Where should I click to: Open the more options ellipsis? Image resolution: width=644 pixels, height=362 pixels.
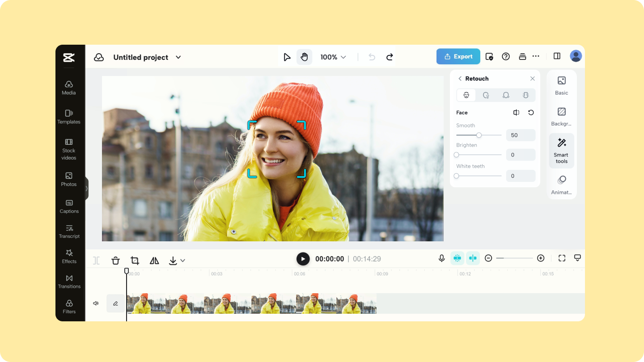click(x=536, y=56)
